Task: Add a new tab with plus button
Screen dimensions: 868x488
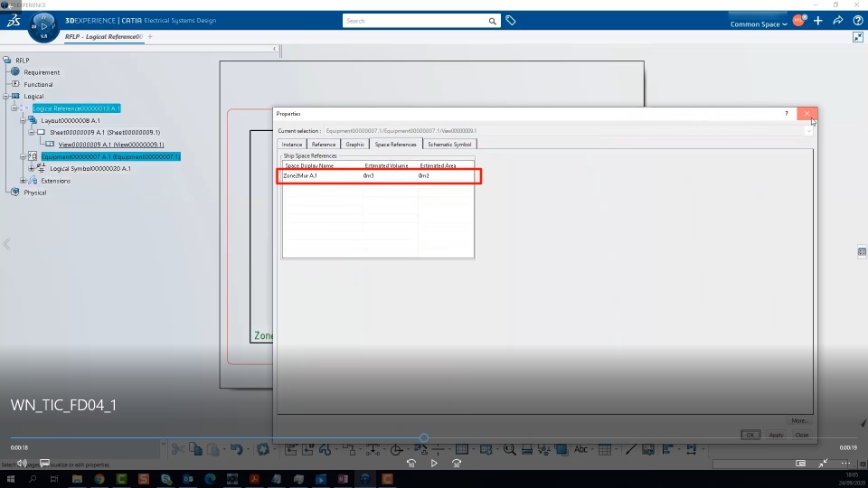Action: point(150,36)
